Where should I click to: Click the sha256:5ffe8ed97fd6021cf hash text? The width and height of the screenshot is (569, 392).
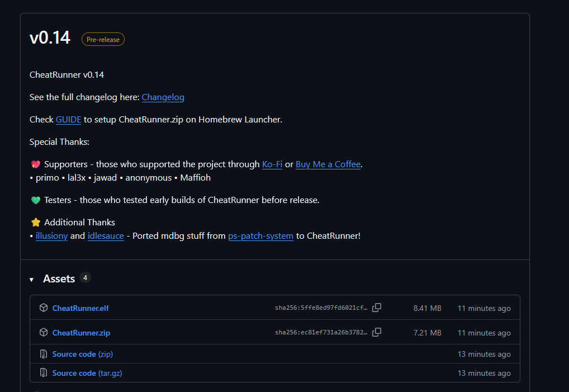click(321, 308)
